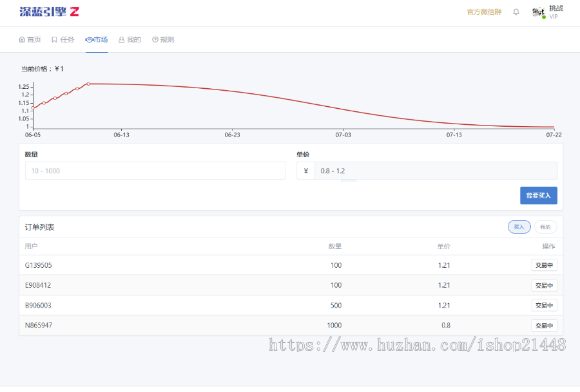Screen dimensions: 580x392
Task: Click the 任务 bookmark icon
Action: (x=54, y=39)
